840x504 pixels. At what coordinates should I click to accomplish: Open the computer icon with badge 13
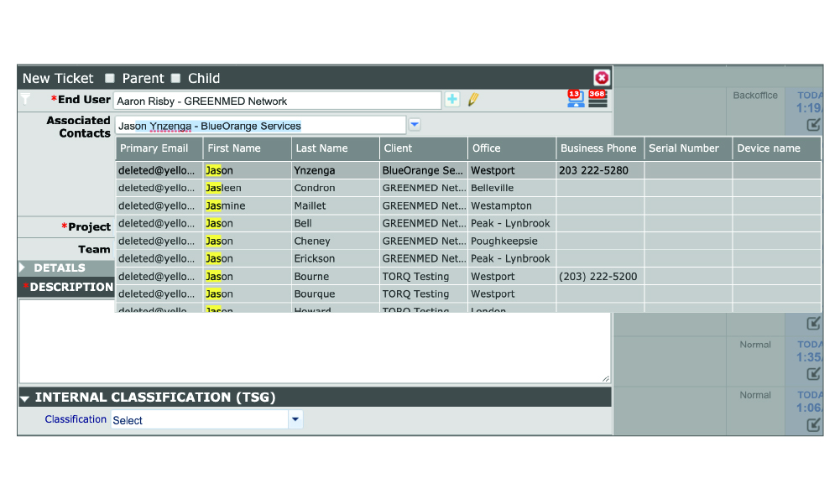coord(575,99)
